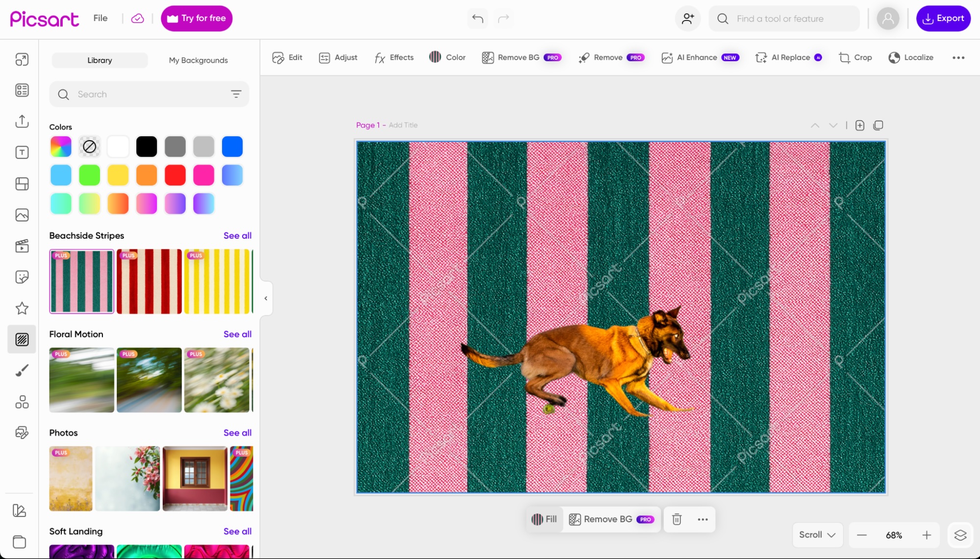See all Beachside Stripes backgrounds
Viewport: 980px width, 559px height.
[237, 236]
